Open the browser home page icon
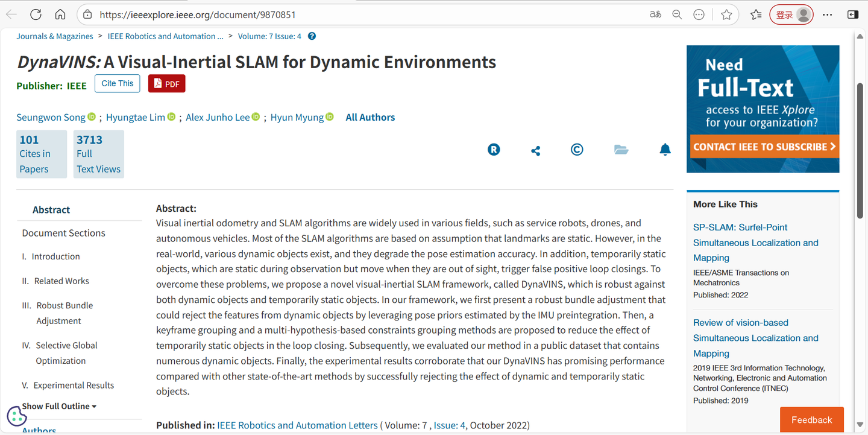868x435 pixels. (x=60, y=14)
